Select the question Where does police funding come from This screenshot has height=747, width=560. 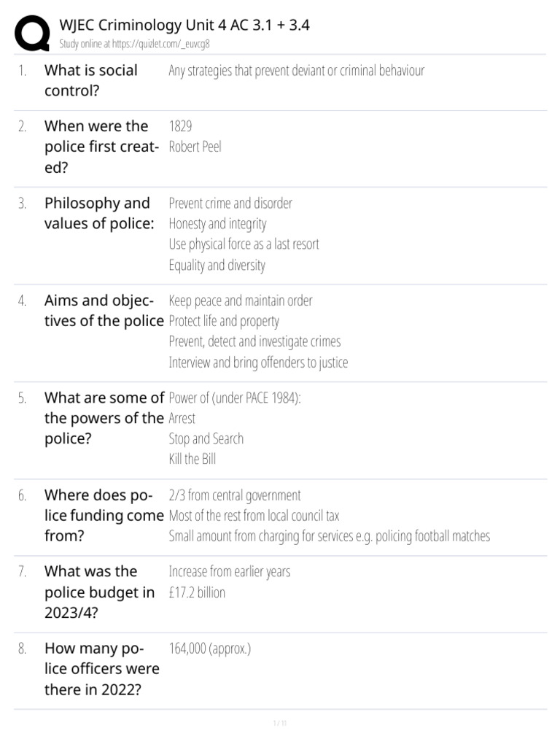[104, 516]
